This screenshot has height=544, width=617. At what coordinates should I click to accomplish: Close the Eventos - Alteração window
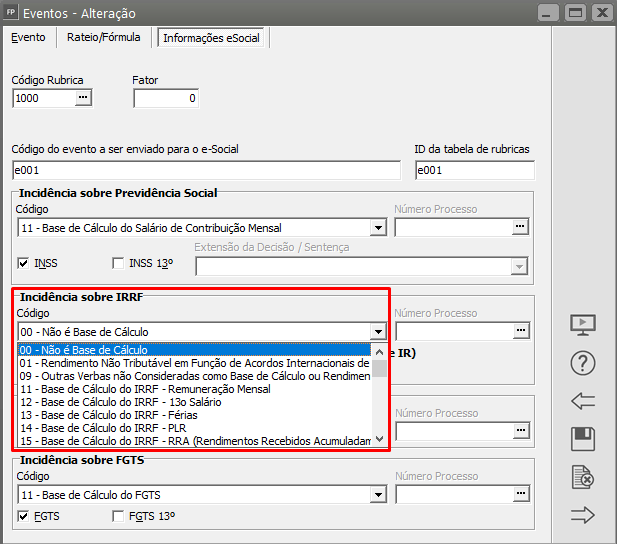click(x=602, y=13)
